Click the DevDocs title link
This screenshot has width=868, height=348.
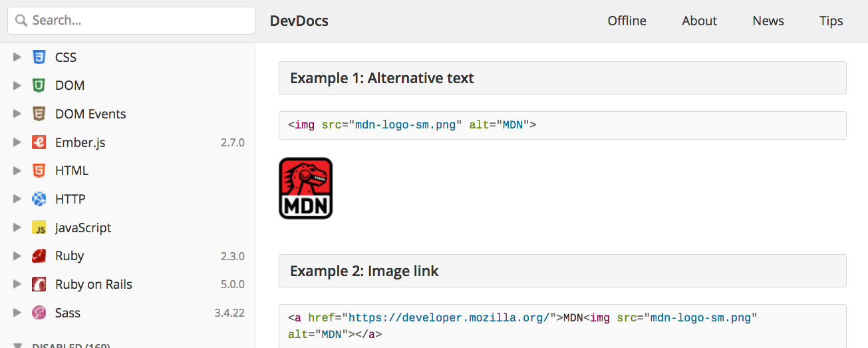point(299,21)
